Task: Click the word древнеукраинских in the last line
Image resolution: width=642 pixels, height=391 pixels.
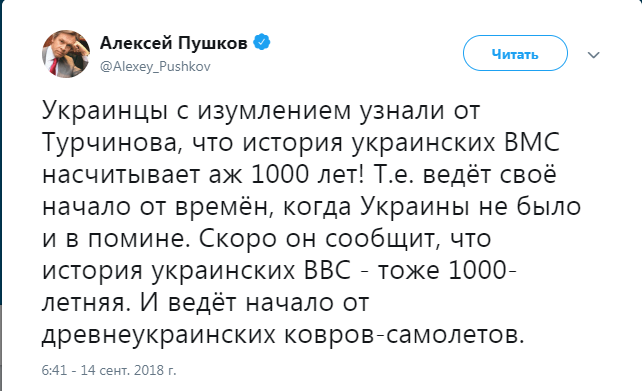Action: pos(158,336)
